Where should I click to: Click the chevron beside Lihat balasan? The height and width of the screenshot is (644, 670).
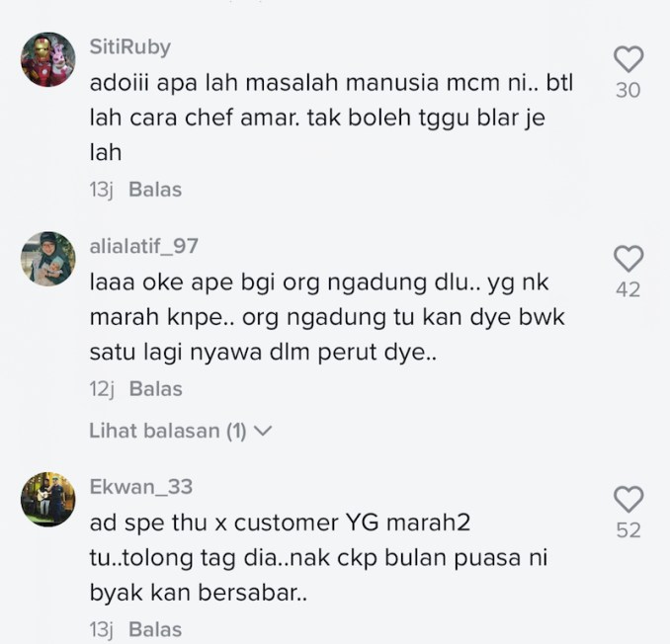[x=263, y=431]
